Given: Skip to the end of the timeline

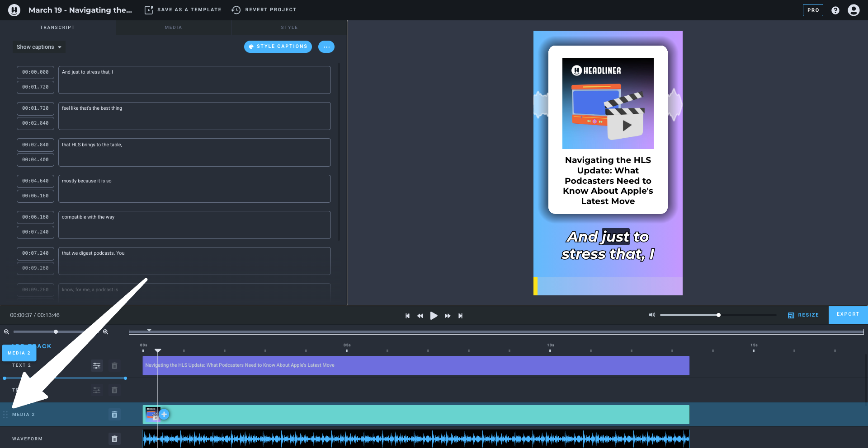Looking at the screenshot, I should [x=460, y=316].
